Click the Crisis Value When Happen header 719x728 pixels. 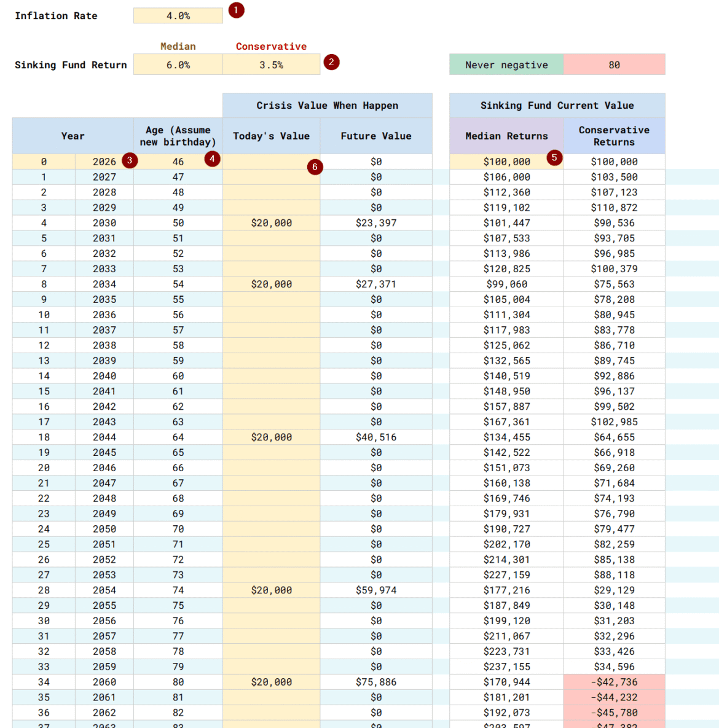328,105
